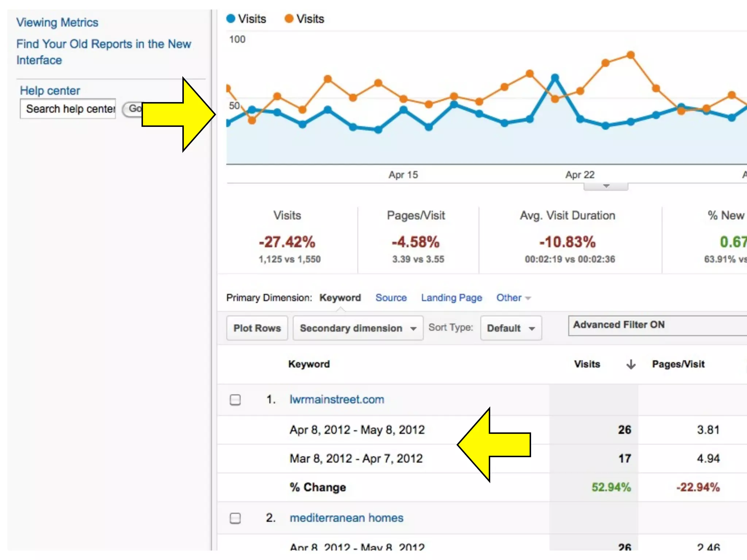Expand the Other primary dimension menu
This screenshot has height=560, width=747.
pos(513,298)
